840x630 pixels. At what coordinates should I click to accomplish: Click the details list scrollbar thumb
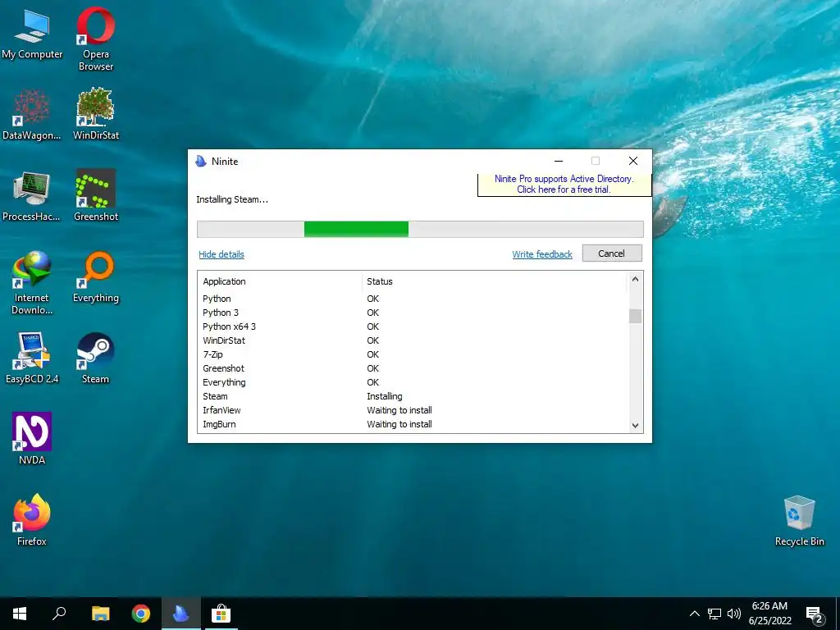point(635,316)
